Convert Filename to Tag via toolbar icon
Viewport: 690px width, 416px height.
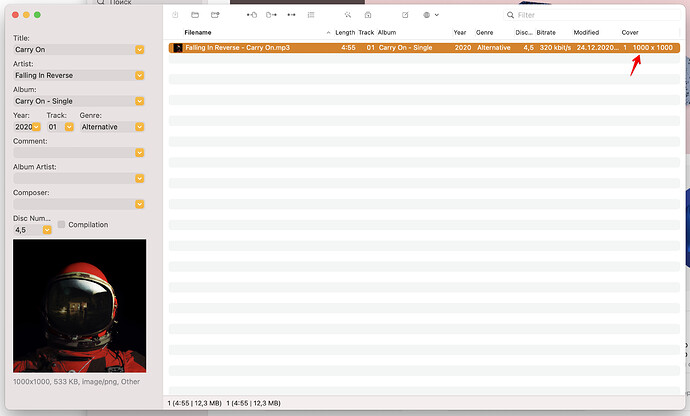click(272, 15)
